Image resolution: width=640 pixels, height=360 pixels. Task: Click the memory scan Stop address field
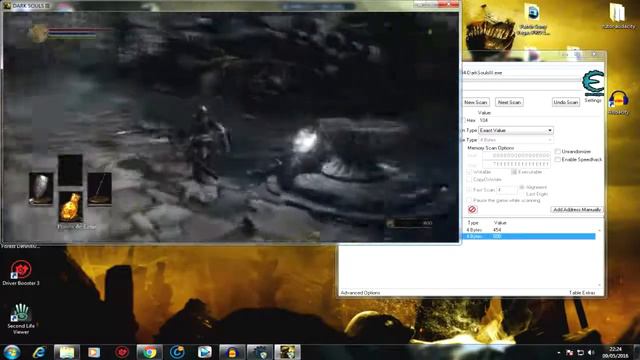click(516, 164)
